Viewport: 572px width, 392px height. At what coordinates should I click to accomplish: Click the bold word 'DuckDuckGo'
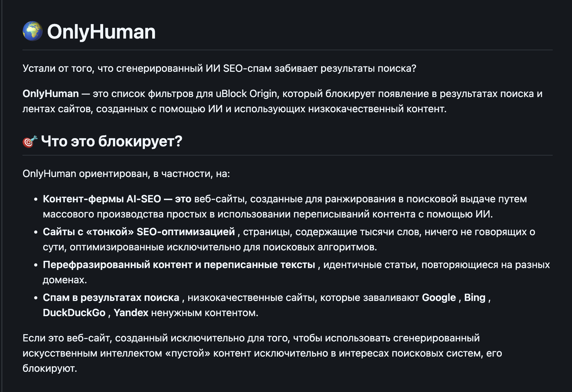(x=74, y=313)
